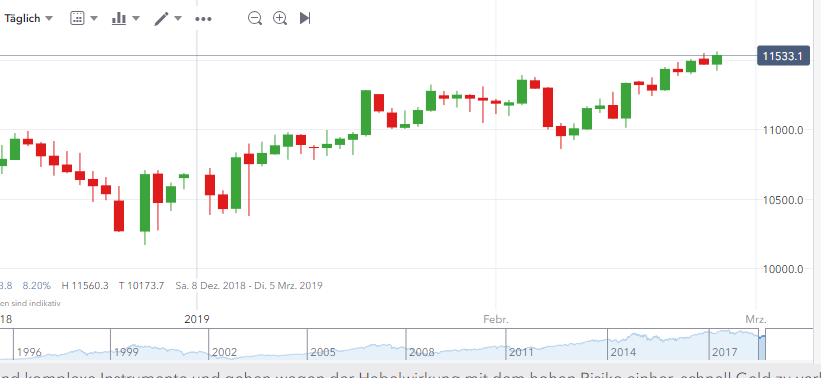Expand the drawing tools arrow
The image size is (821, 378).
coord(178,18)
